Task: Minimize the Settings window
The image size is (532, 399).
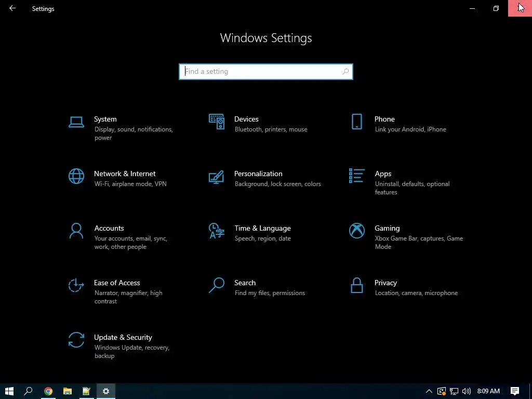Action: [472, 8]
